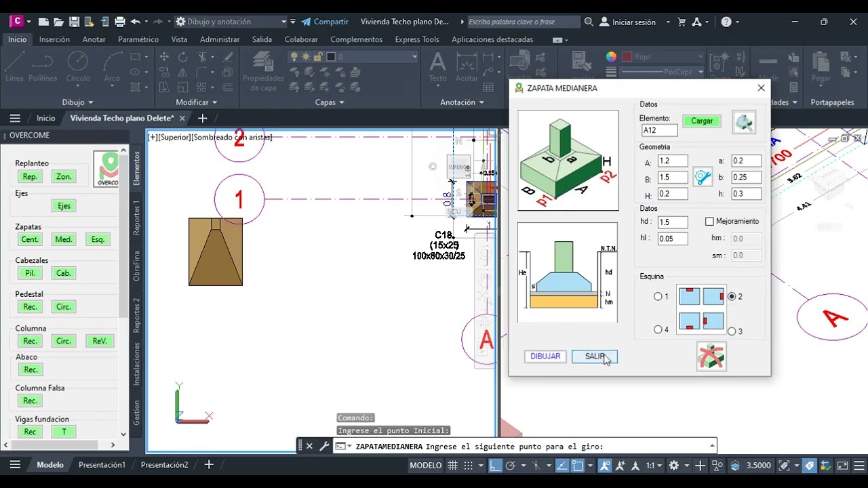Image resolution: width=868 pixels, height=488 pixels.
Task: Close the ZAPATA MEDIANERA dialog
Action: (x=761, y=88)
